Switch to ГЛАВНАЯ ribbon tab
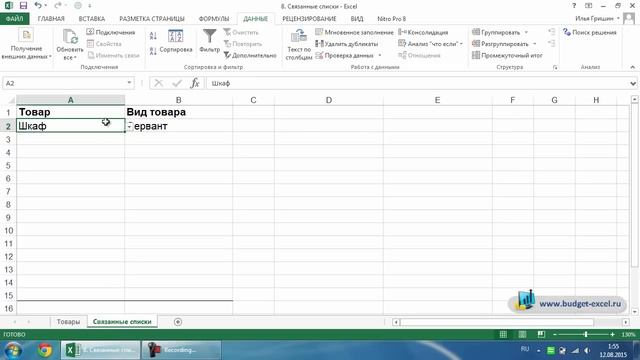 (51, 19)
